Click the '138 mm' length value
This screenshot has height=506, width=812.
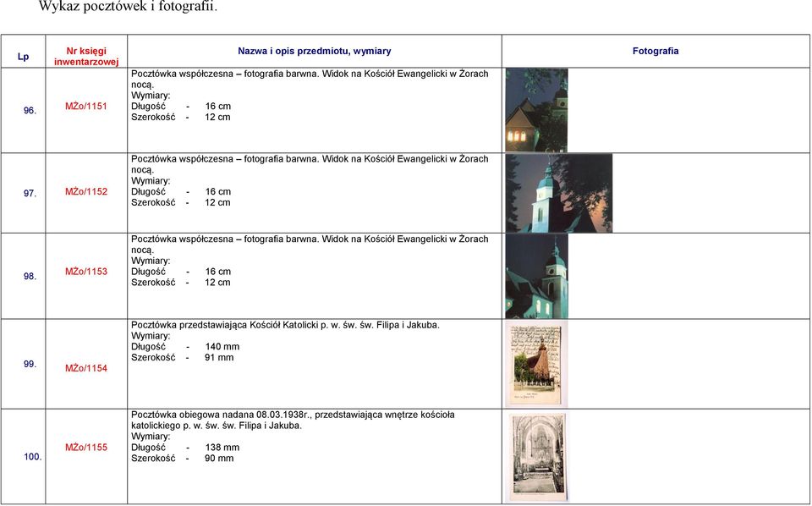pos(222,448)
